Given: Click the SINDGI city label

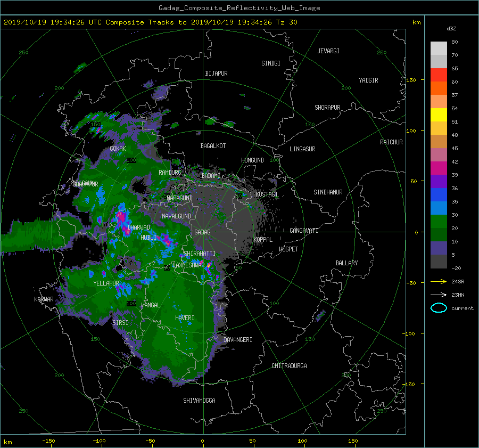Looking at the screenshot, I should 271,63.
